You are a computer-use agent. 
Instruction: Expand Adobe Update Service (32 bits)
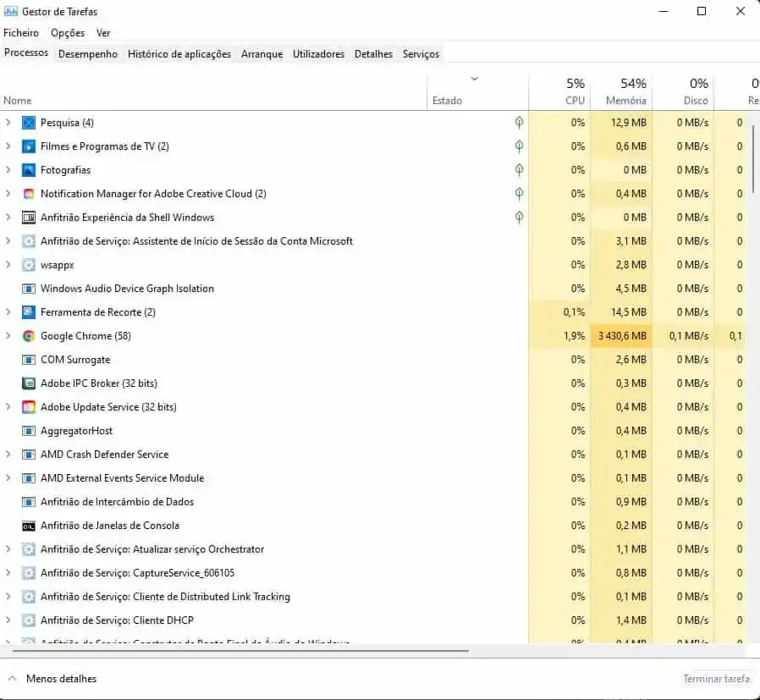[x=8, y=407]
